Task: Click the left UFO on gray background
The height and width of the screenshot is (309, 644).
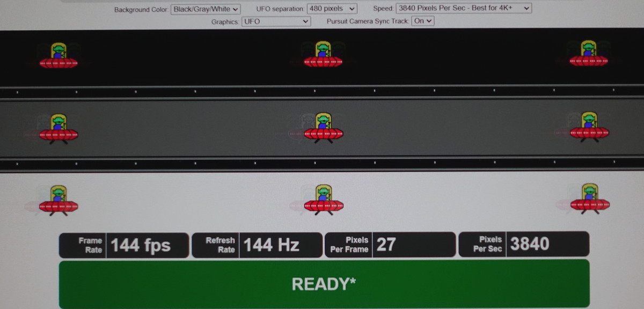Action: pyautogui.click(x=58, y=129)
